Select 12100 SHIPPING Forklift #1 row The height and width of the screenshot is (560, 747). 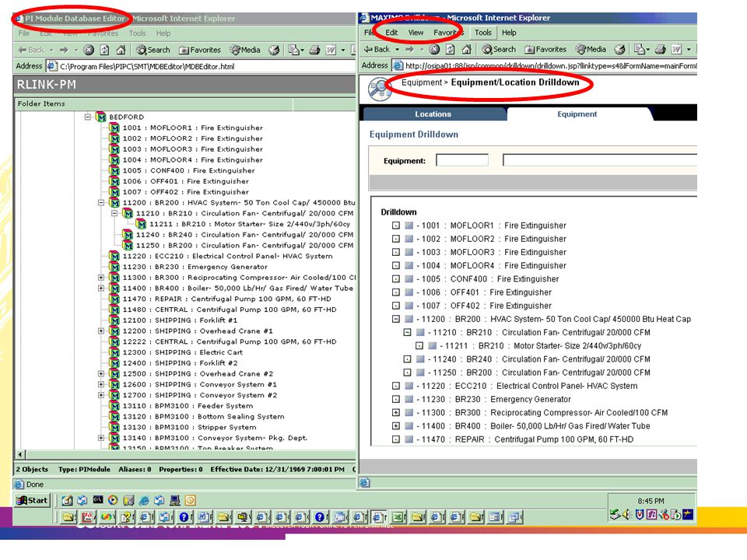click(x=180, y=320)
